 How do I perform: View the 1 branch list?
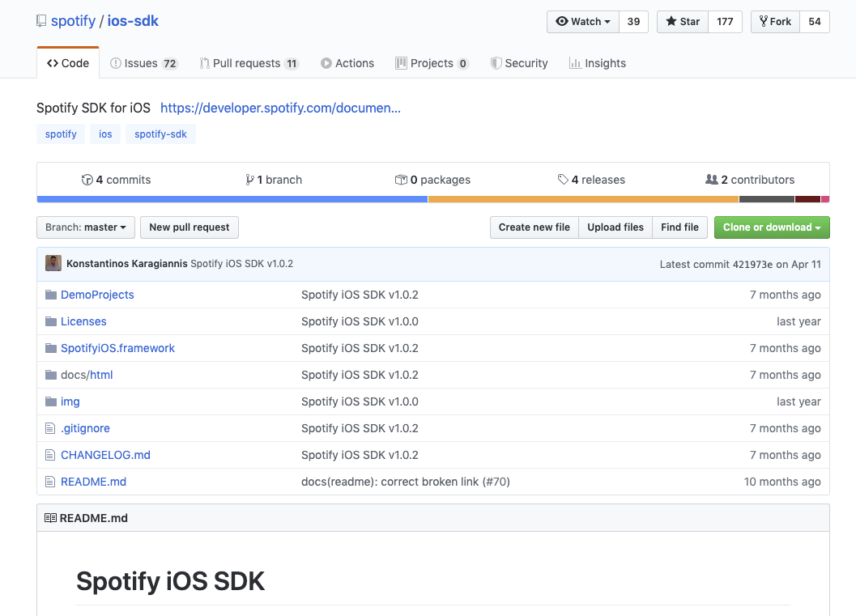pyautogui.click(x=274, y=180)
